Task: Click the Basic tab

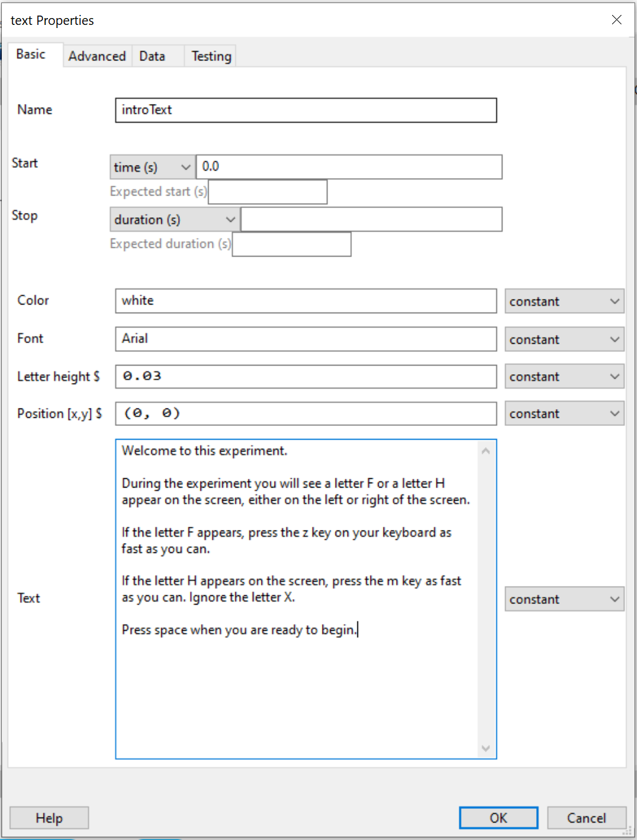Action: point(31,55)
